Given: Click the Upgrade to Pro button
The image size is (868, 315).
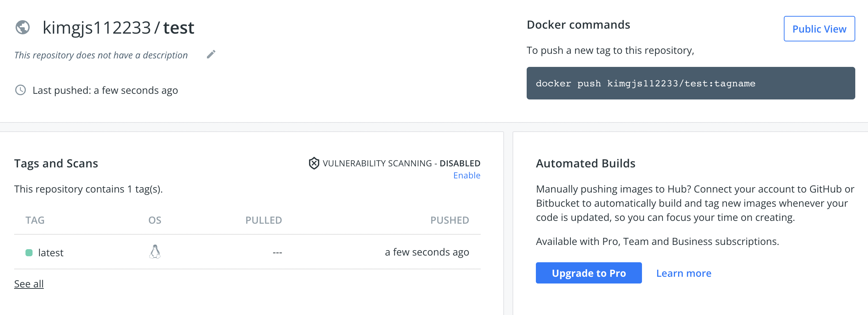Looking at the screenshot, I should tap(589, 273).
